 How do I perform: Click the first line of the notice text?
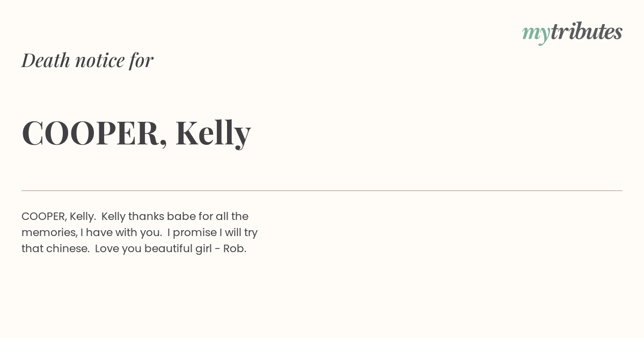(x=135, y=216)
